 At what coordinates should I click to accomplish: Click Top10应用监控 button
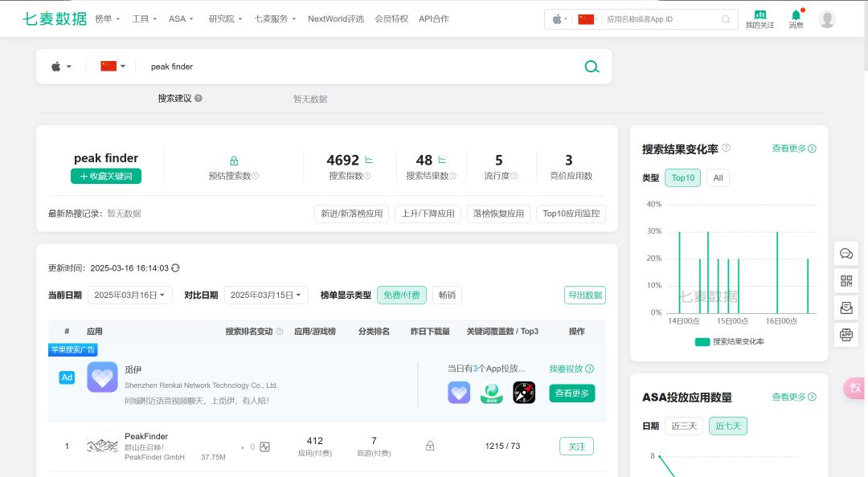tap(571, 214)
